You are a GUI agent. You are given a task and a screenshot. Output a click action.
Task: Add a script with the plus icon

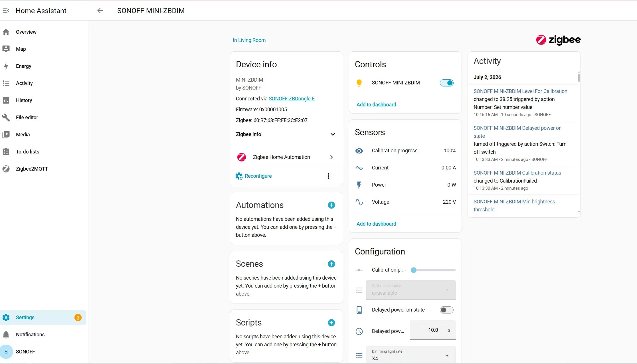331,323
